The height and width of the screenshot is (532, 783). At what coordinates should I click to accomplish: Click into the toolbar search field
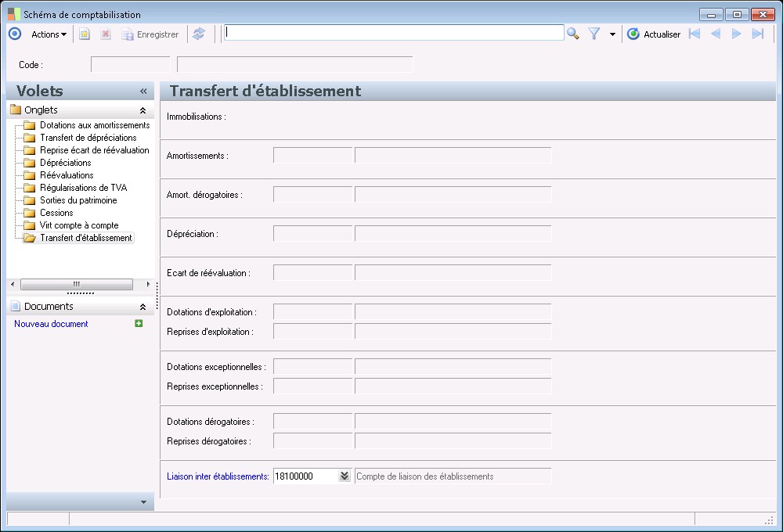click(394, 32)
